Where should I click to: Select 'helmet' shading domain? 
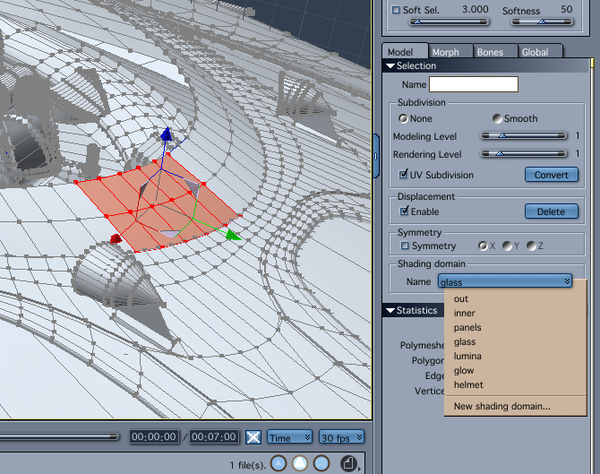(515, 385)
